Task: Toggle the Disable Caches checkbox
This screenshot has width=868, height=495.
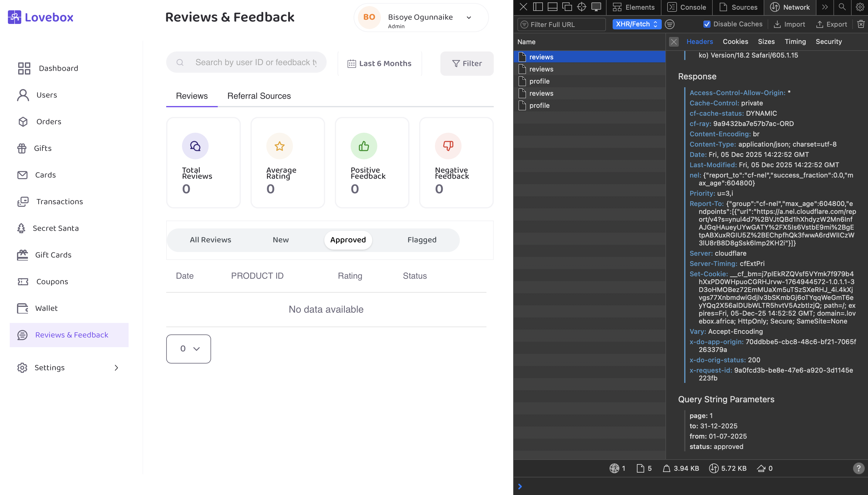Action: pyautogui.click(x=707, y=24)
